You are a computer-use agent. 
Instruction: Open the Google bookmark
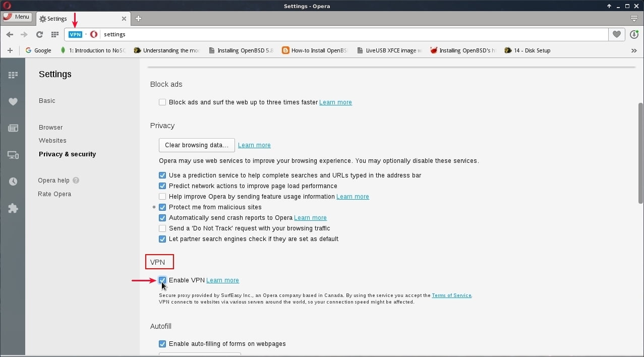coord(38,50)
